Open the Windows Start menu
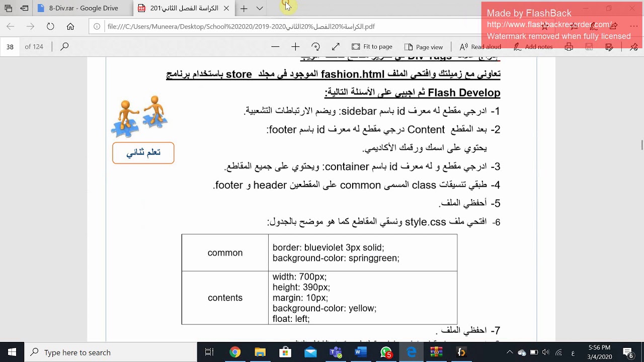644x362 pixels. click(x=12, y=352)
